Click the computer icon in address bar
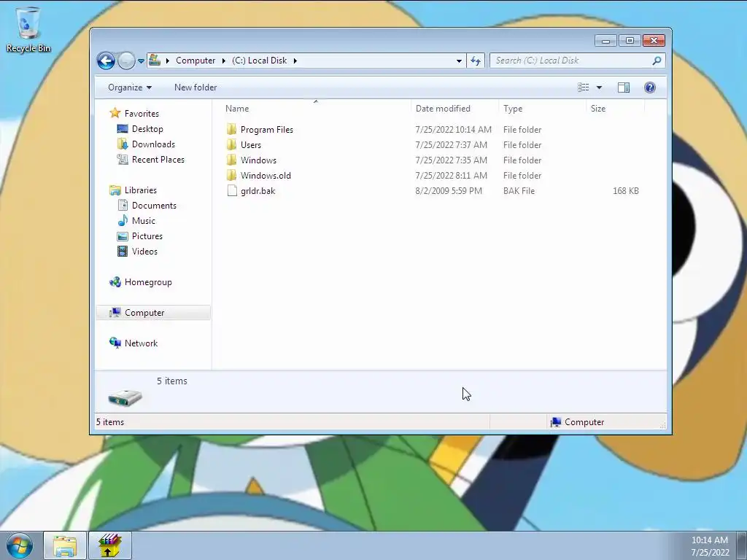 tap(155, 60)
